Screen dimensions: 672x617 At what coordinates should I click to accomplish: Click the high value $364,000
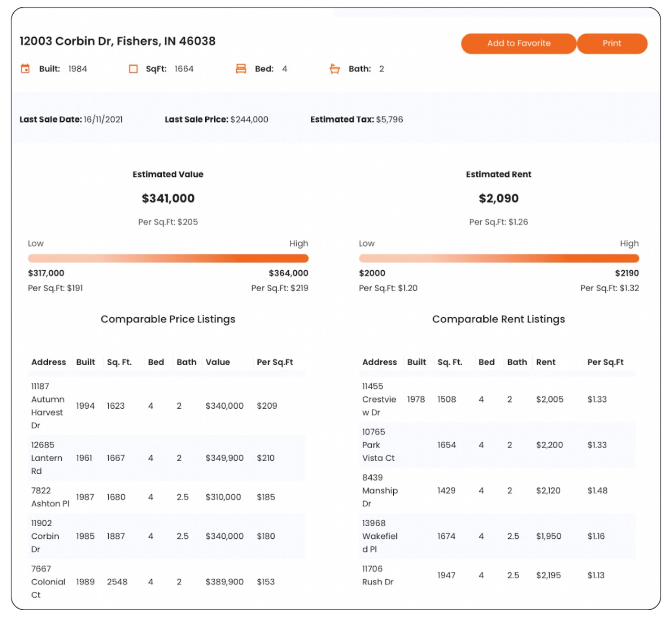click(289, 273)
